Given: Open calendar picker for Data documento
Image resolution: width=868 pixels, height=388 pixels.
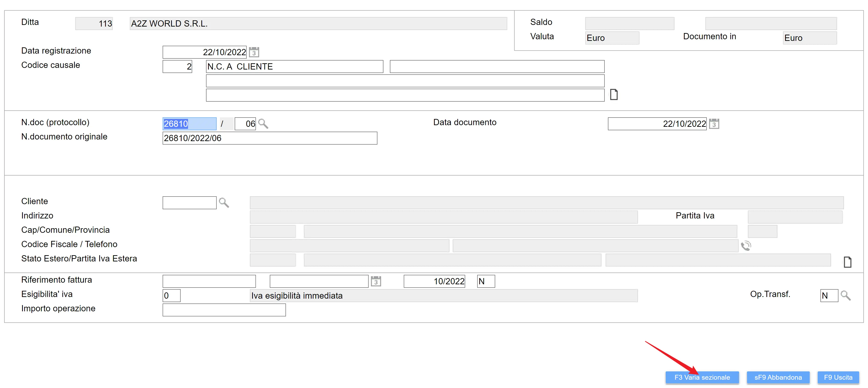Looking at the screenshot, I should click(714, 124).
